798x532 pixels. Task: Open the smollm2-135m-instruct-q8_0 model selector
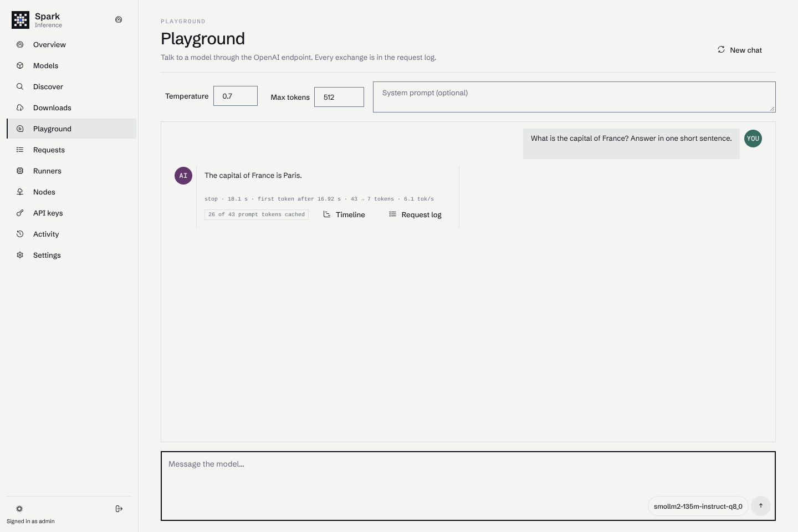[x=698, y=506]
